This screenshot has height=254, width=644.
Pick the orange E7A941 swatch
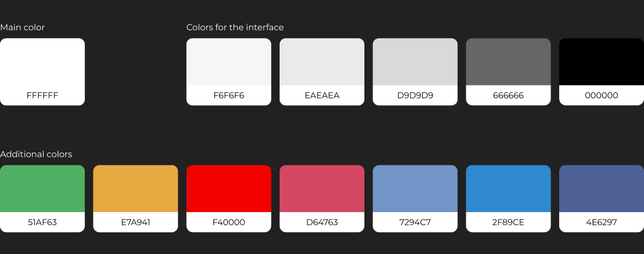click(135, 189)
